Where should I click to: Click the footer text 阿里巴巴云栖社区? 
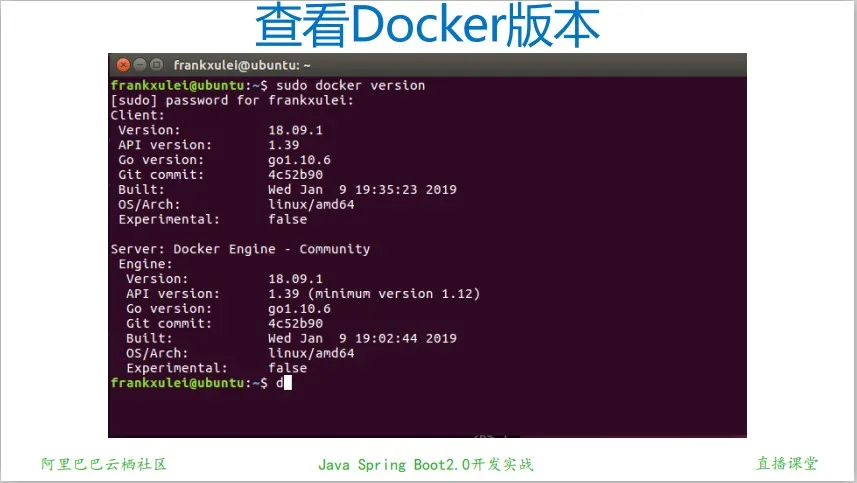point(103,464)
